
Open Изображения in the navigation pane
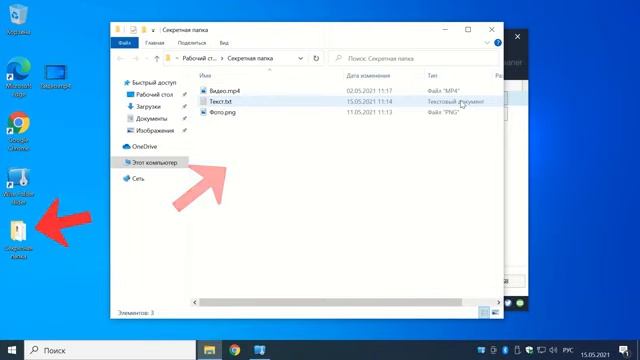(155, 131)
